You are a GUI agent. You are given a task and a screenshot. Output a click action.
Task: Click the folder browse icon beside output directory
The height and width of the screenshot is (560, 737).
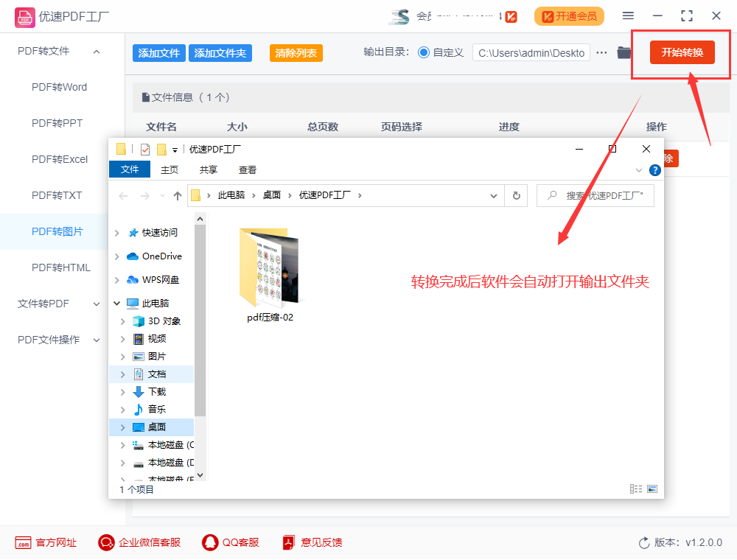click(x=624, y=52)
